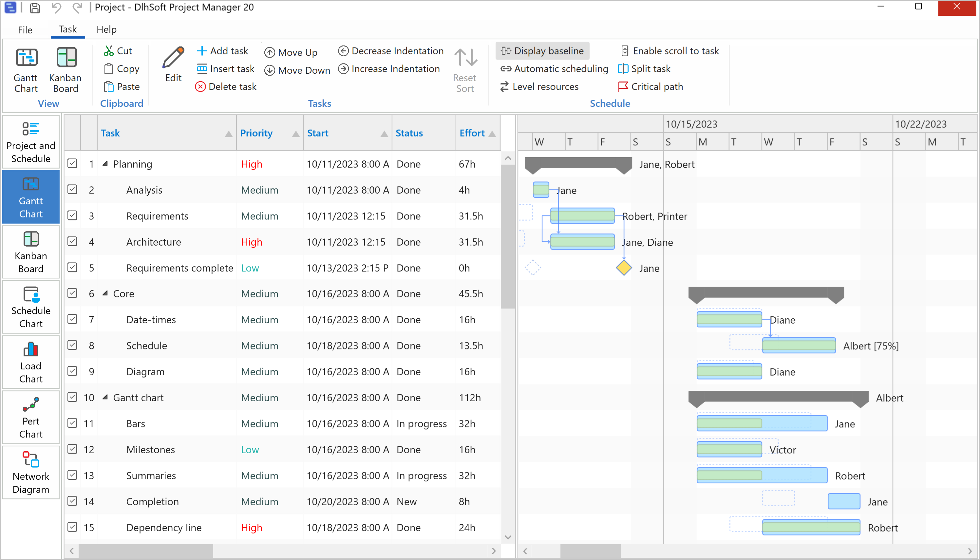Toggle Display baseline off
The width and height of the screenshot is (980, 560).
point(542,50)
